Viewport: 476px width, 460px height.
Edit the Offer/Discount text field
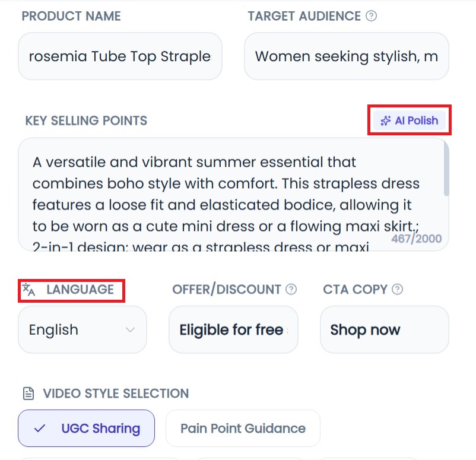(233, 330)
